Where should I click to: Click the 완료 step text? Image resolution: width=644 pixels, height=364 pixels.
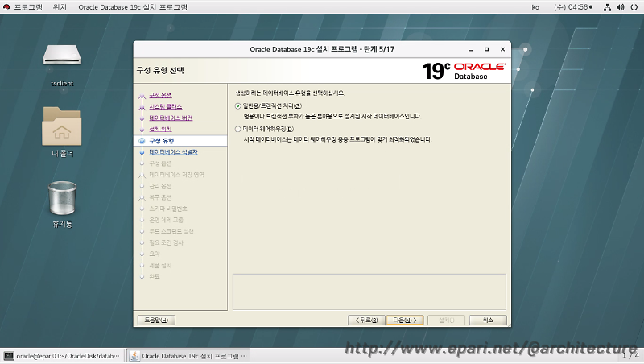155,276
